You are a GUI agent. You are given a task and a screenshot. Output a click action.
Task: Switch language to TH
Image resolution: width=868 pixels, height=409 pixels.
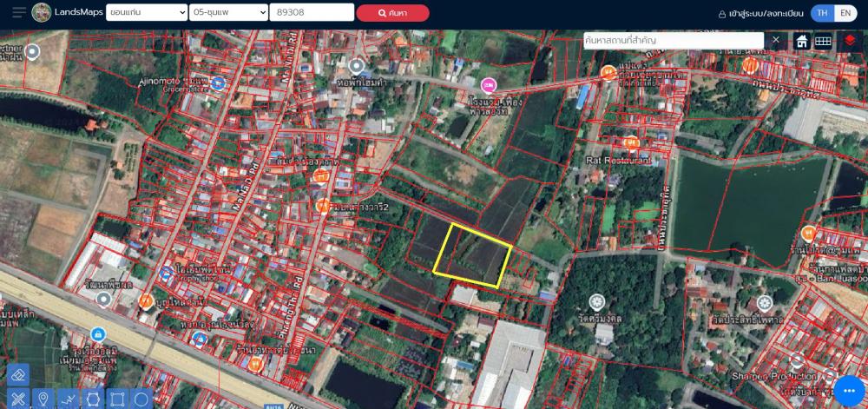822,14
